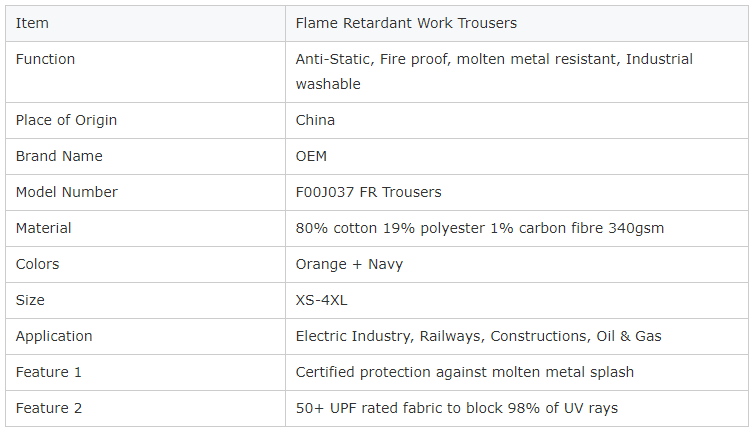754x433 pixels.
Task: Click the 'Material' row label
Action: (43, 228)
